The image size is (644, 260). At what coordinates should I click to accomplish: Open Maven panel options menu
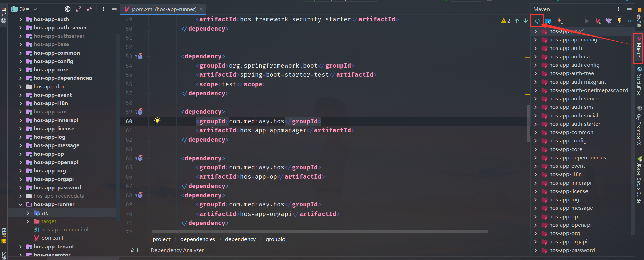coord(618,9)
